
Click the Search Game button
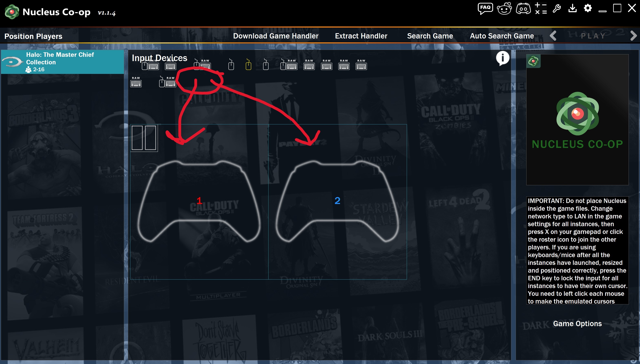430,36
